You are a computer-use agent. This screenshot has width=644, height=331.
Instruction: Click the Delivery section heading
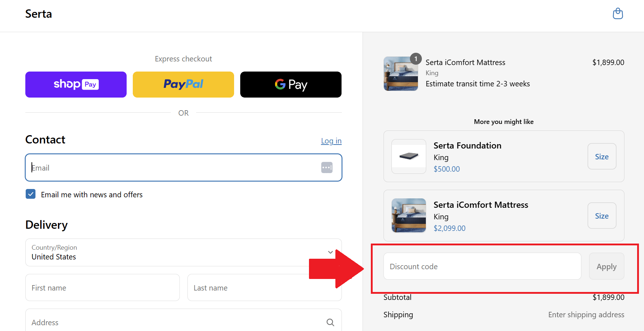point(46,225)
